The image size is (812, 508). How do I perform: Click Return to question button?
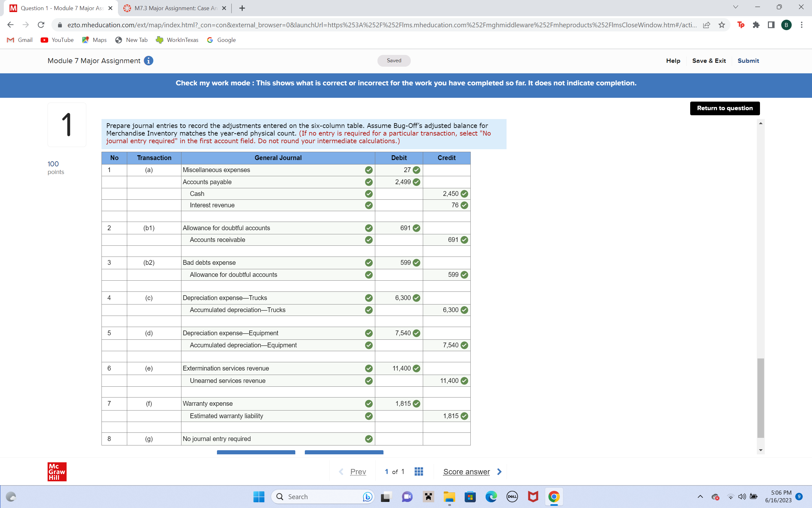pos(725,108)
